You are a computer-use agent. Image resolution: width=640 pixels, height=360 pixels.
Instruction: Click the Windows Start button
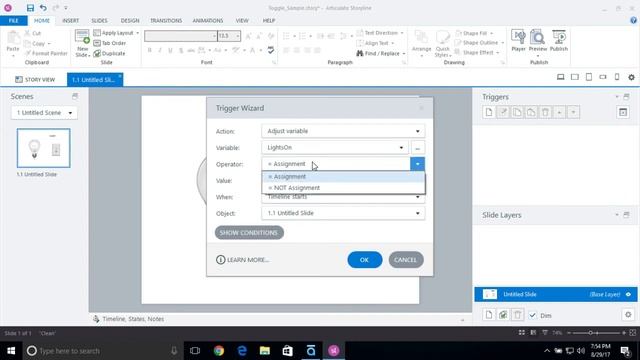(11, 351)
